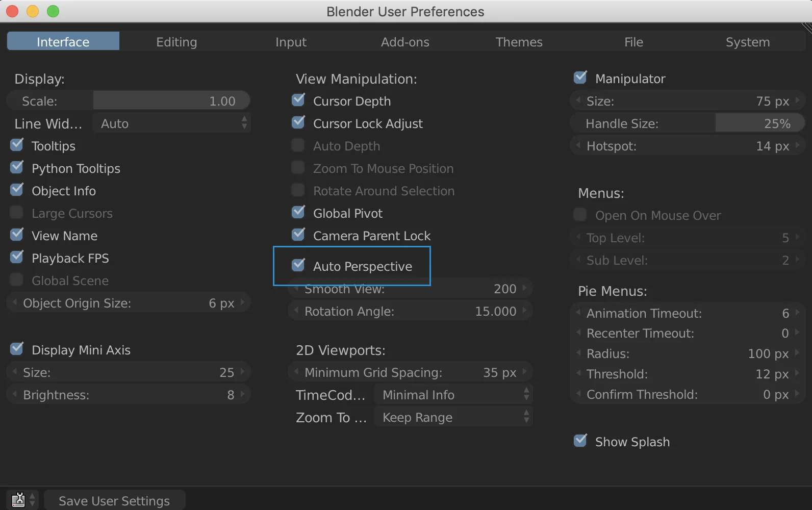
Task: Uncheck Cursor Depth option
Action: [298, 100]
